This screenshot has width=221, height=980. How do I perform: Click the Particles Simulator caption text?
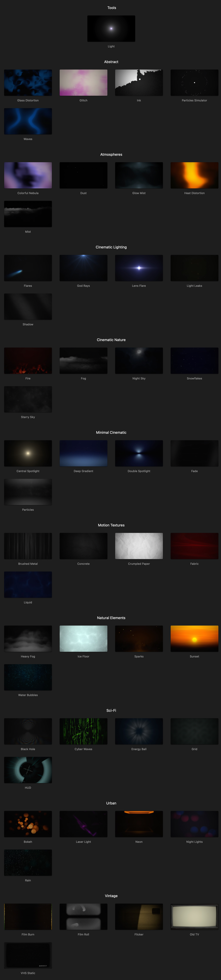pos(194,100)
